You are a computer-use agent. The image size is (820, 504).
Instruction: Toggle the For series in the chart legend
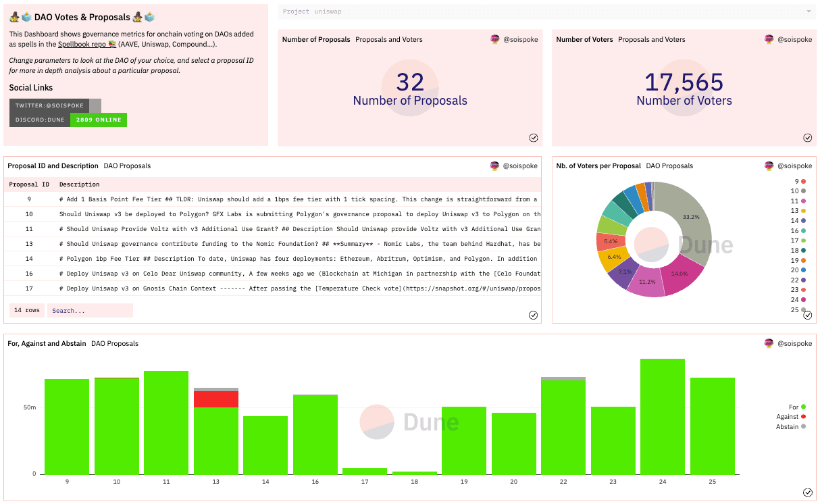(797, 407)
